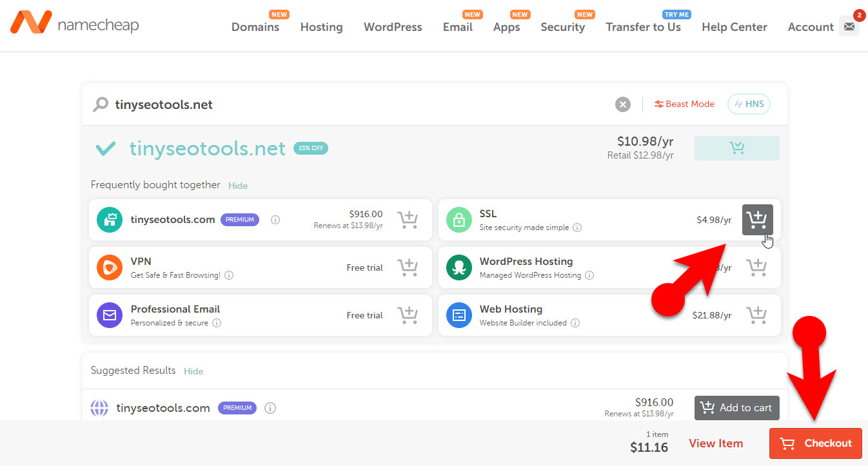
Task: Click the Retail $12.98/yr text
Action: pyautogui.click(x=640, y=155)
